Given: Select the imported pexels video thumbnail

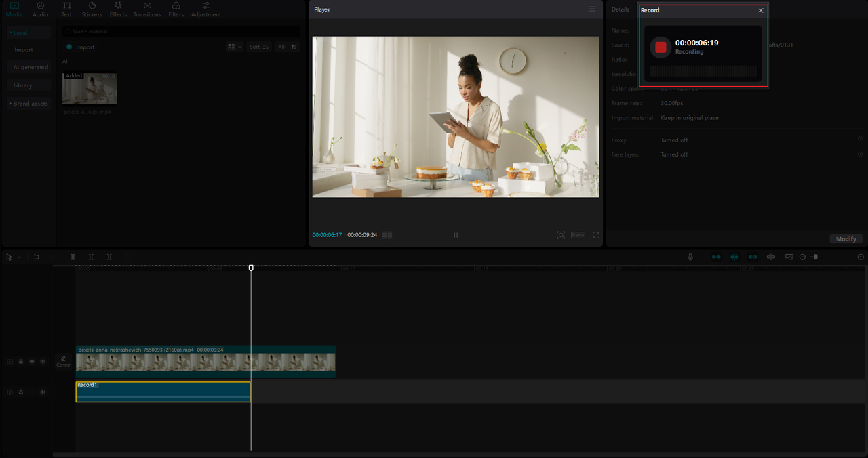Looking at the screenshot, I should point(90,88).
